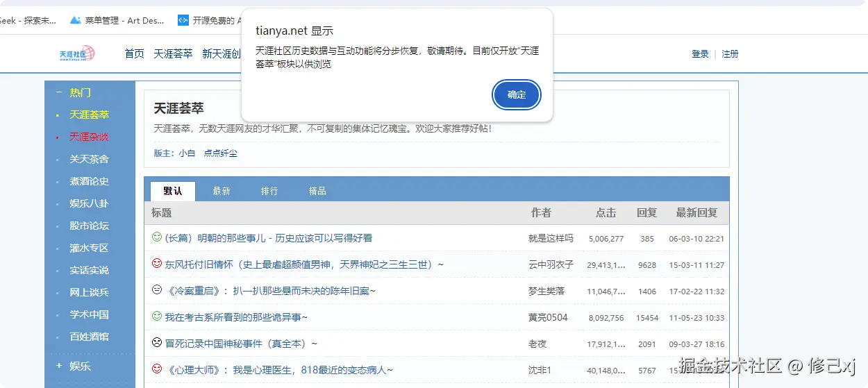Confirm the alert with 确定 button
Viewport: 868px width, 388px height.
coord(517,95)
